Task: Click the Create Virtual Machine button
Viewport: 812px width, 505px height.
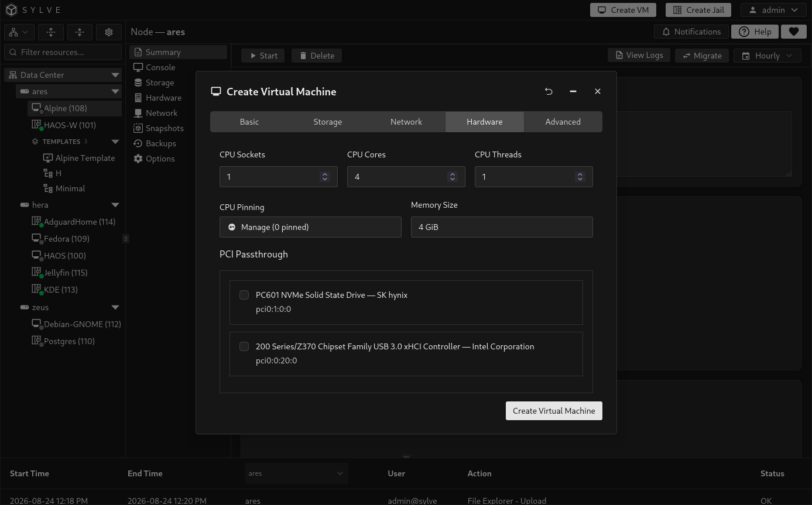Action: (x=554, y=411)
